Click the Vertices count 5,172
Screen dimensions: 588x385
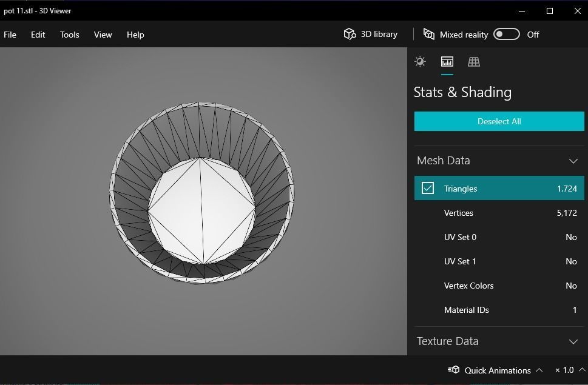click(567, 213)
